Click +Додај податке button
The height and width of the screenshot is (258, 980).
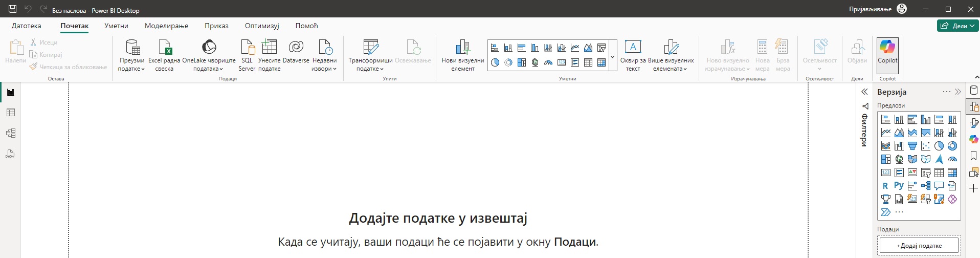pos(919,246)
